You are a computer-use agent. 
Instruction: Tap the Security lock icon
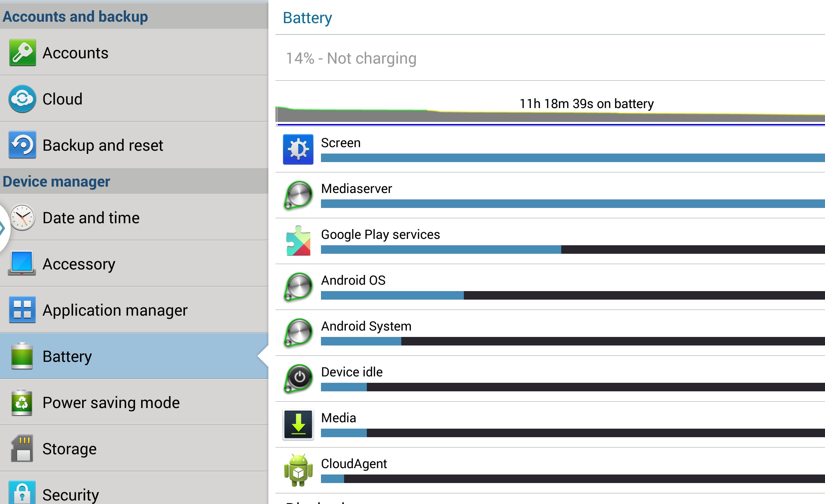click(22, 493)
